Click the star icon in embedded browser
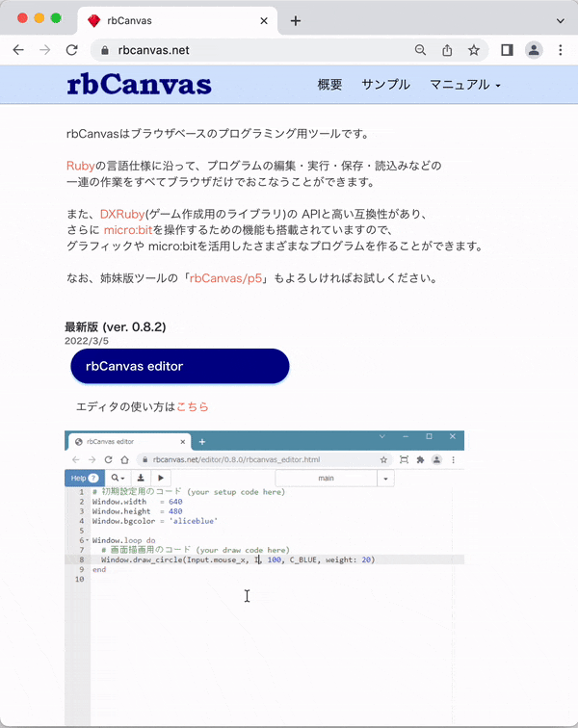 (x=383, y=459)
